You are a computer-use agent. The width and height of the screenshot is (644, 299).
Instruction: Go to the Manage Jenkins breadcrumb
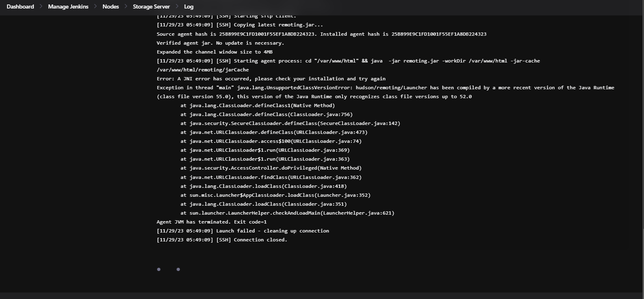point(68,6)
